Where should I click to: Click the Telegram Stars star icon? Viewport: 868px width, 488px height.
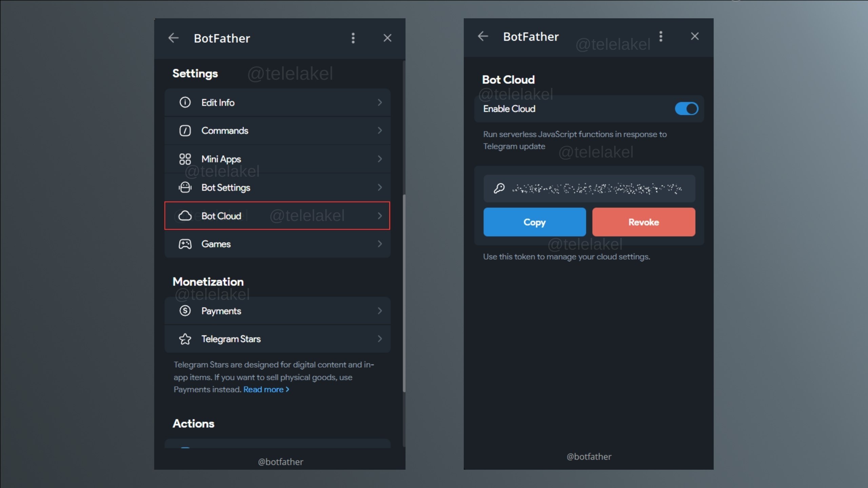[x=185, y=339]
